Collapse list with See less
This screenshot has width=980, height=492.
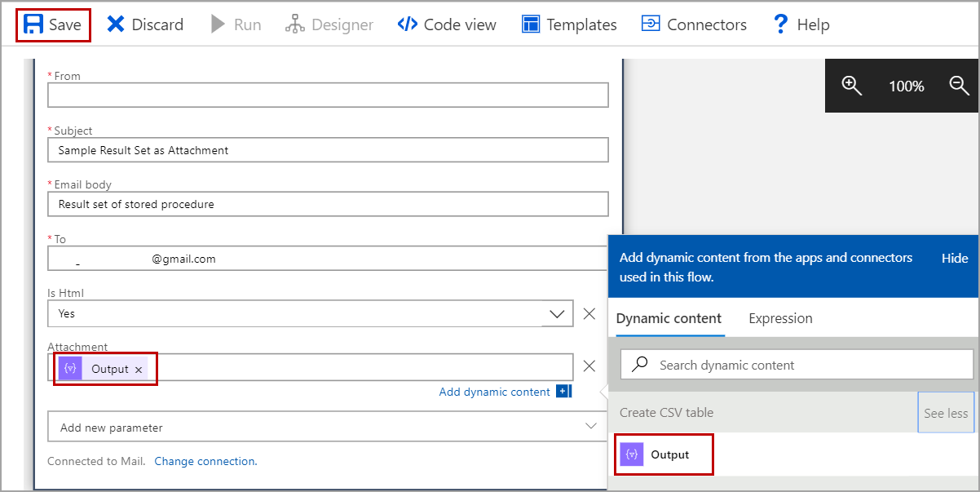coord(946,413)
